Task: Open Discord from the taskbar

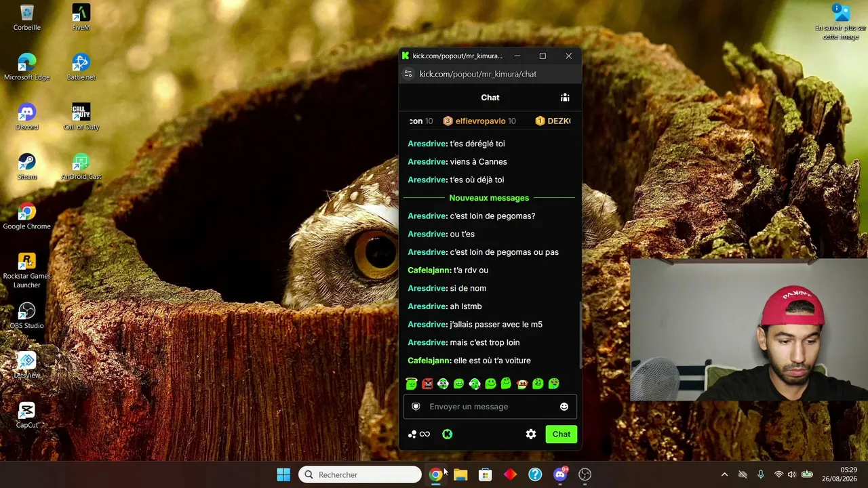Action: coord(560,474)
